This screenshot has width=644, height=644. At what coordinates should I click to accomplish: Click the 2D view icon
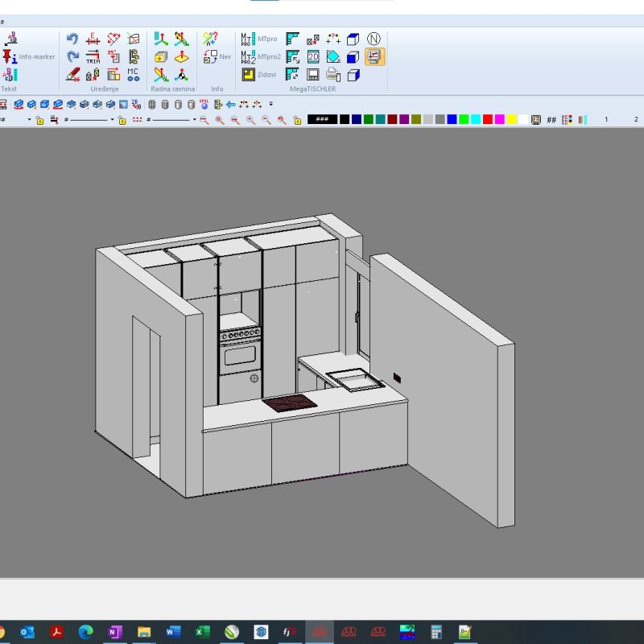[313, 57]
